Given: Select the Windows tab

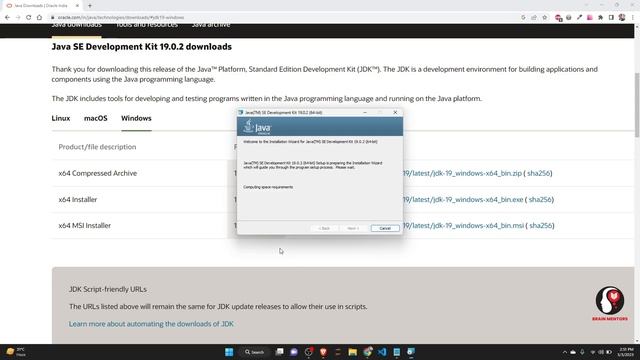Looking at the screenshot, I should [136, 118].
